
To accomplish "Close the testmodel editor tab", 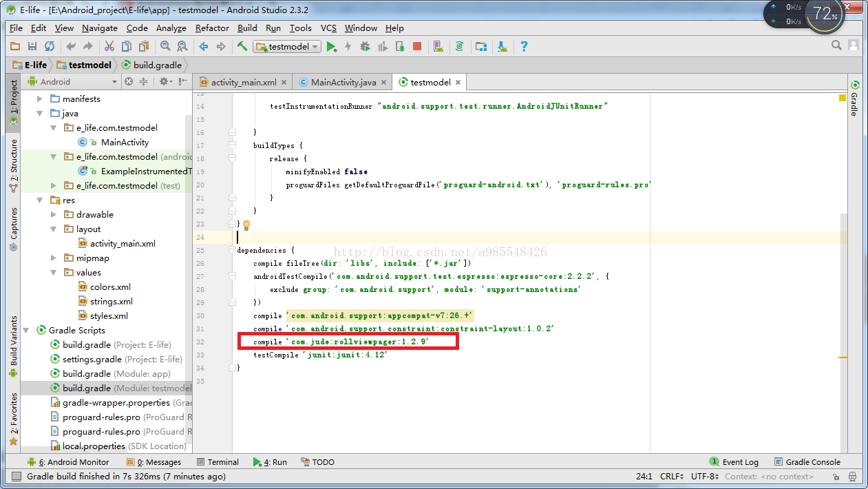I will (458, 82).
